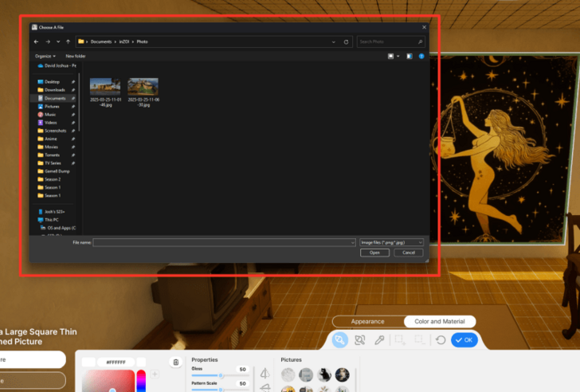580x392 pixels.
Task: Open the Image files type dropdown
Action: tap(391, 242)
